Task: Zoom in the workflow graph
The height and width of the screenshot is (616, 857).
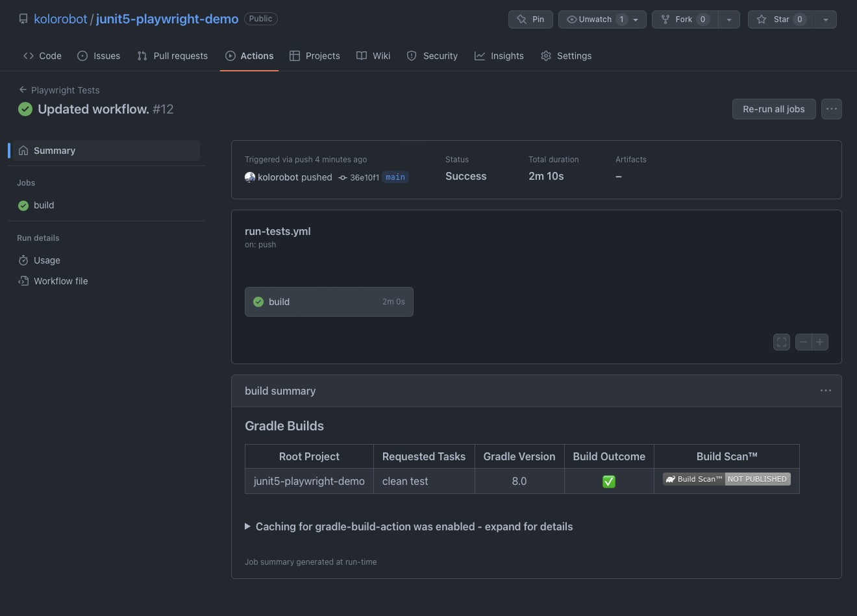Action: pos(820,342)
